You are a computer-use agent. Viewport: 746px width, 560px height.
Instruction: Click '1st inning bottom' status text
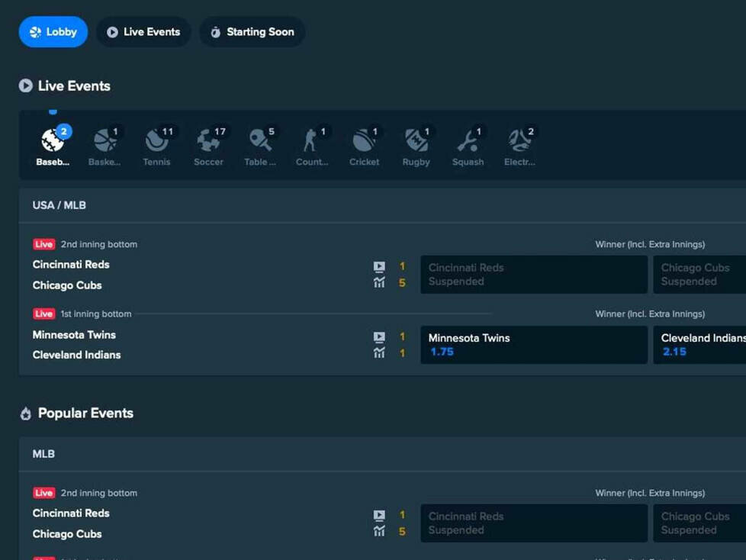pos(95,314)
